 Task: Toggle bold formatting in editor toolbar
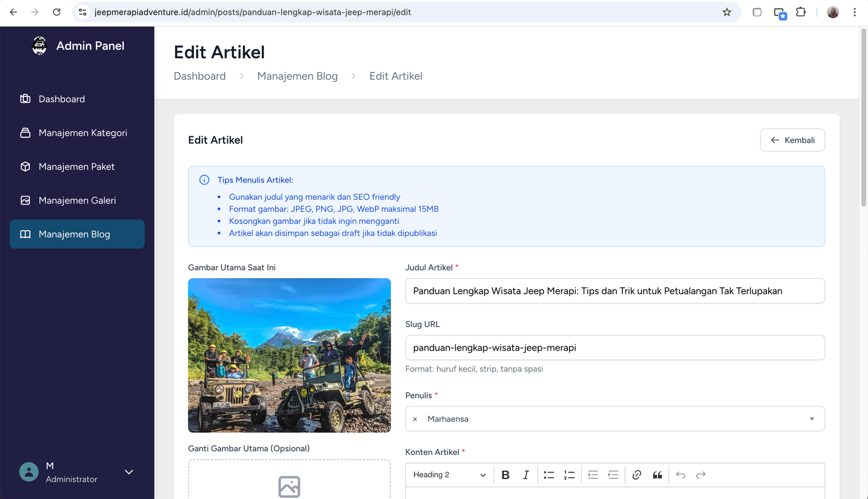[x=505, y=475]
